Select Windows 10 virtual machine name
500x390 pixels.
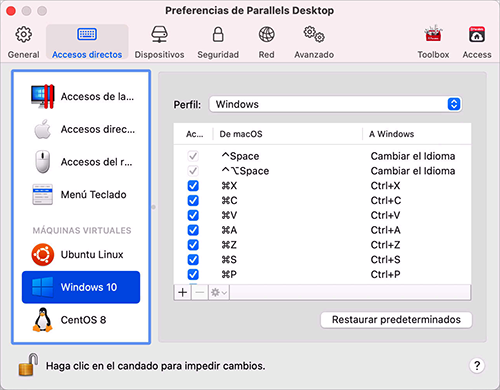click(x=89, y=287)
